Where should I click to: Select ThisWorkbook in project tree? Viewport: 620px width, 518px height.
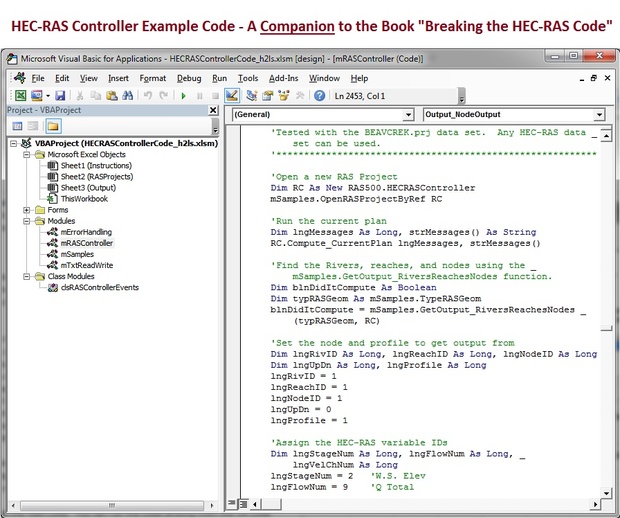(x=84, y=199)
